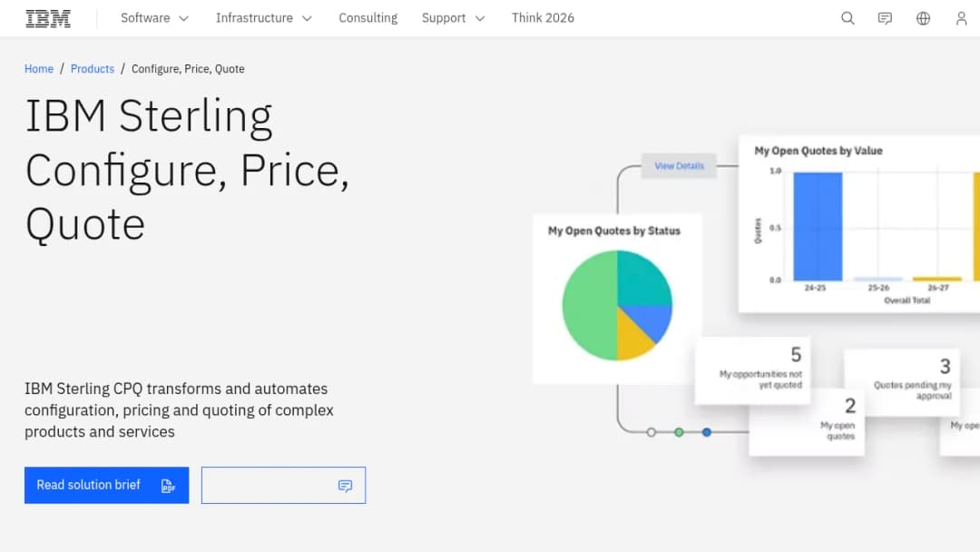Expand the Infrastructure menu chevron
The height and width of the screenshot is (552, 980).
pos(307,19)
